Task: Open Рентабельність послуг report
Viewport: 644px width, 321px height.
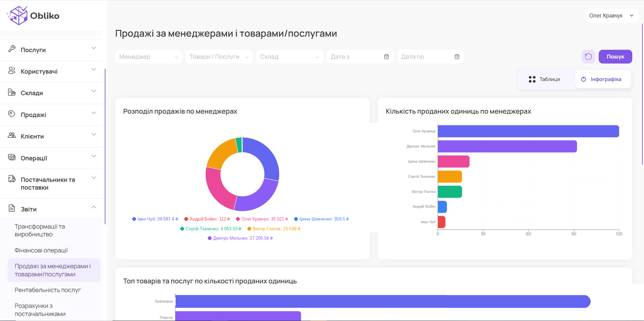Action: (x=54, y=290)
